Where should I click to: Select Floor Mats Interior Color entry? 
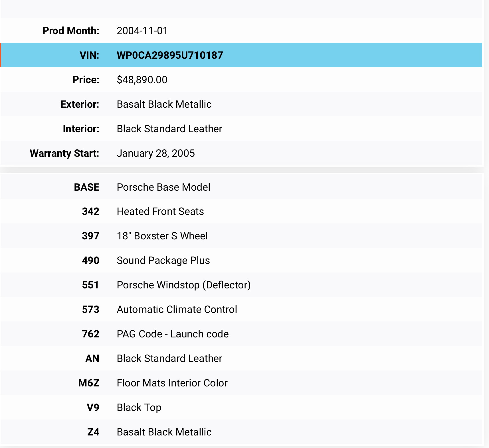172,383
